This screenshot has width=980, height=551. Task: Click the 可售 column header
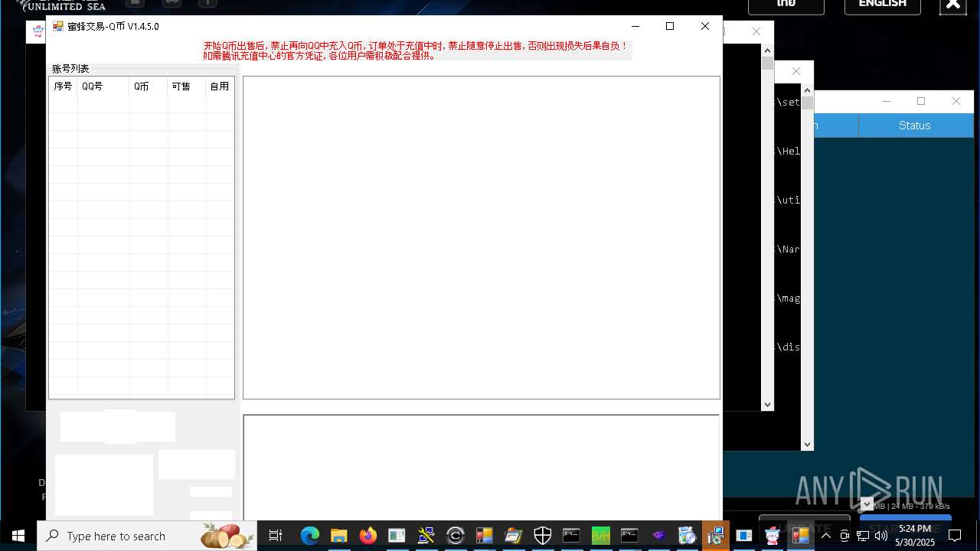tap(187, 86)
